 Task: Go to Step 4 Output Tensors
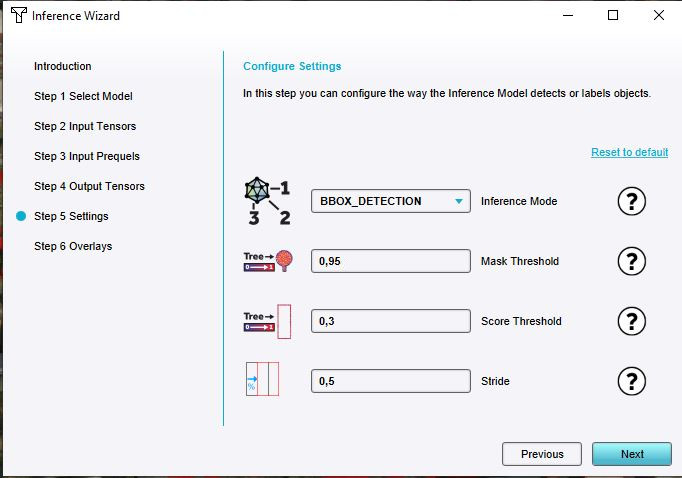click(89, 186)
